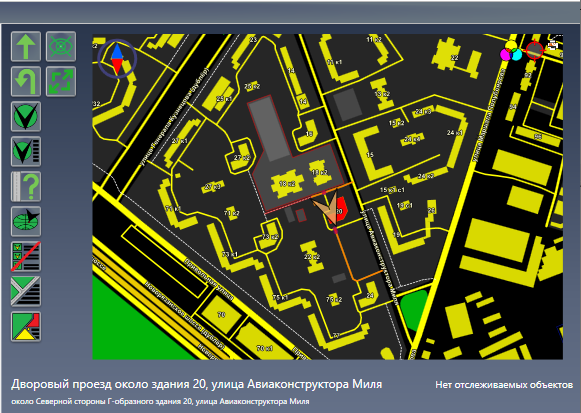Click the green expand-to-fullscreen arrows icon

click(x=61, y=81)
